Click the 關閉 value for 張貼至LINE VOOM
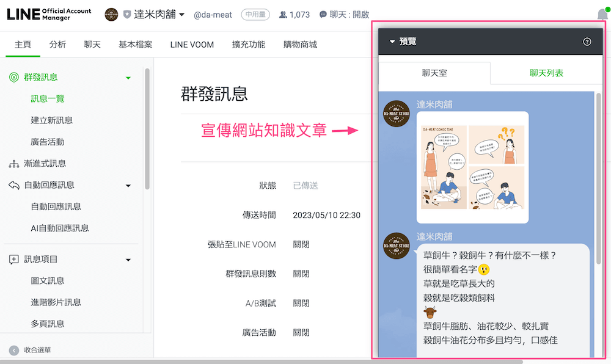Screen dimensions: 611x364 point(301,244)
